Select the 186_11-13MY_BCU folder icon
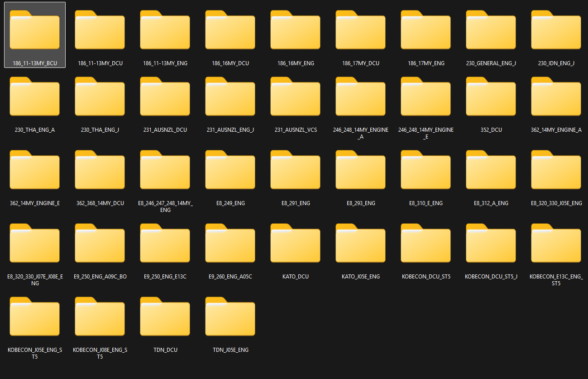 tap(34, 29)
